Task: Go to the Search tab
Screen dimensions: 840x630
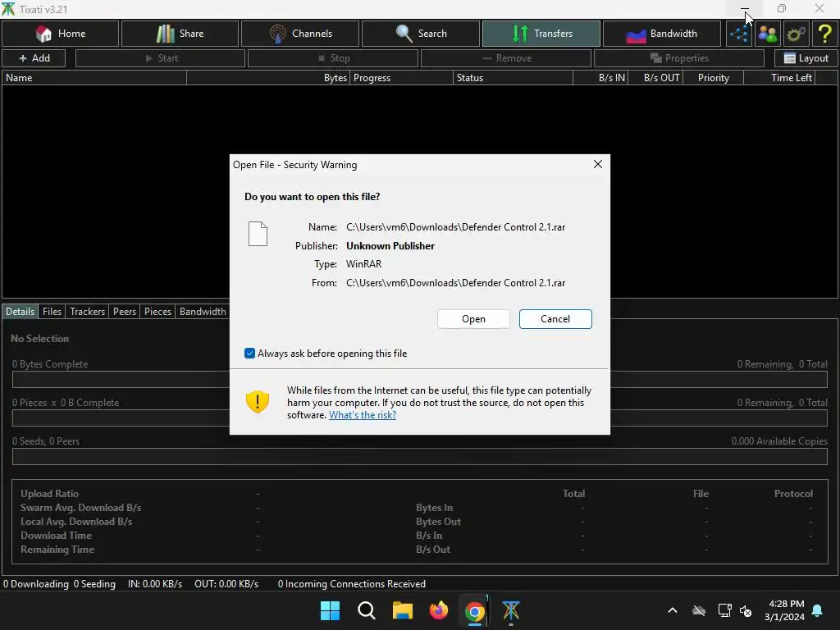Action: click(x=421, y=33)
